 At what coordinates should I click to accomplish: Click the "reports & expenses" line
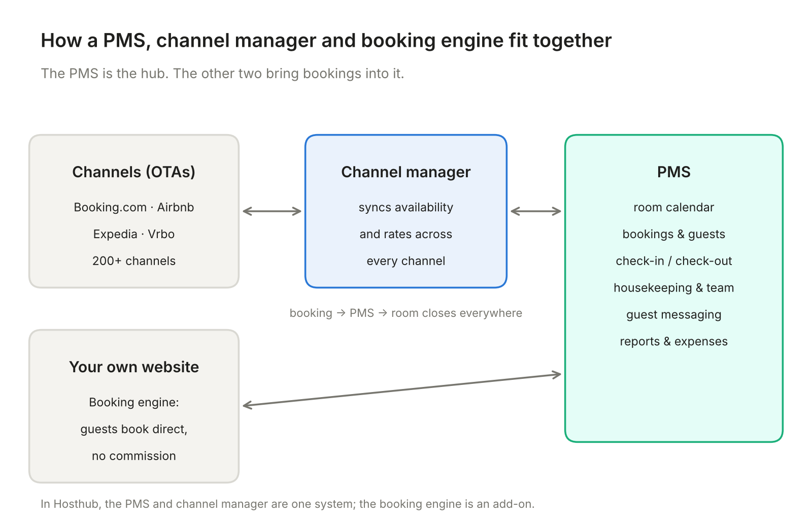point(674,342)
